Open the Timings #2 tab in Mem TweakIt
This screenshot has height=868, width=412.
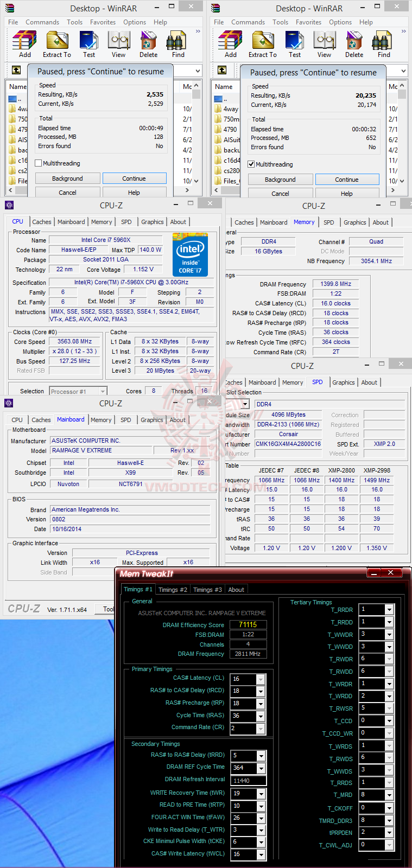[173, 590]
